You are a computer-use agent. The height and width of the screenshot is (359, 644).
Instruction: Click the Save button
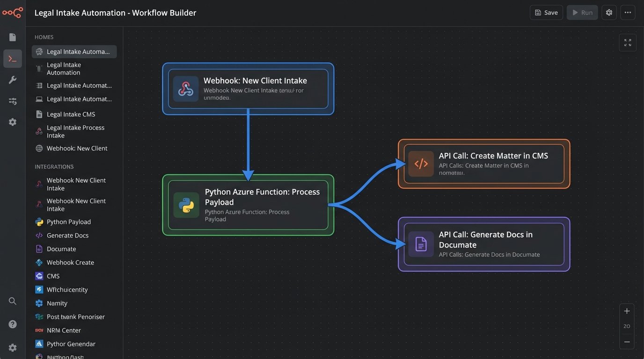coord(546,12)
